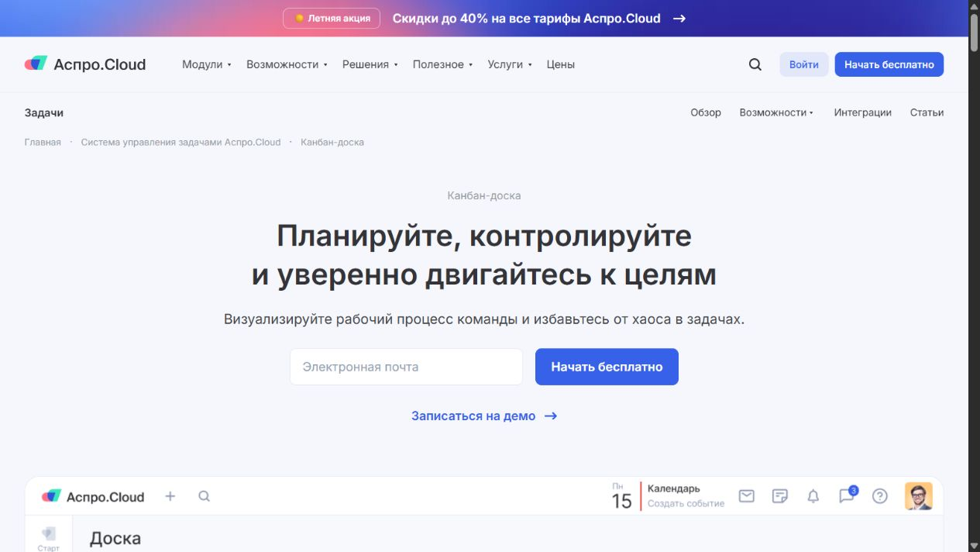The width and height of the screenshot is (980, 552).
Task: Click the Летняя акция badge
Action: click(332, 18)
